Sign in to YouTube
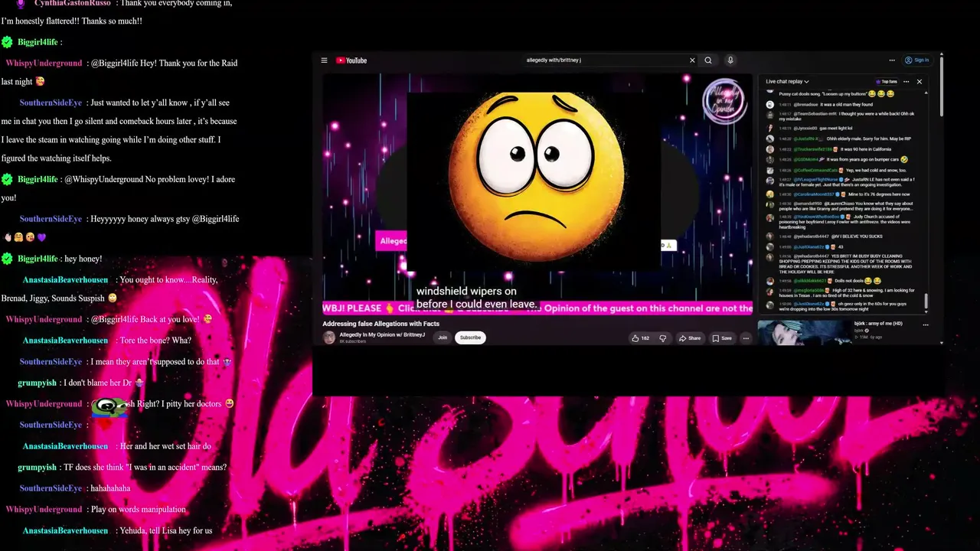 (916, 60)
